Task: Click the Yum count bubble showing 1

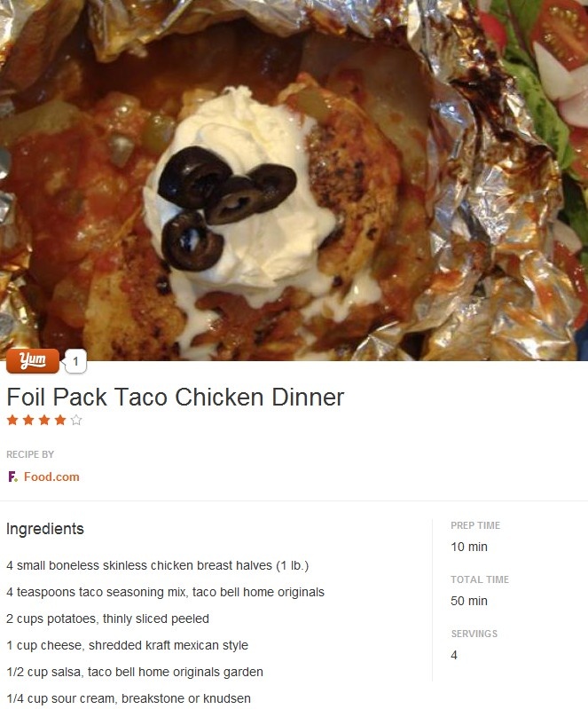Action: (x=75, y=361)
